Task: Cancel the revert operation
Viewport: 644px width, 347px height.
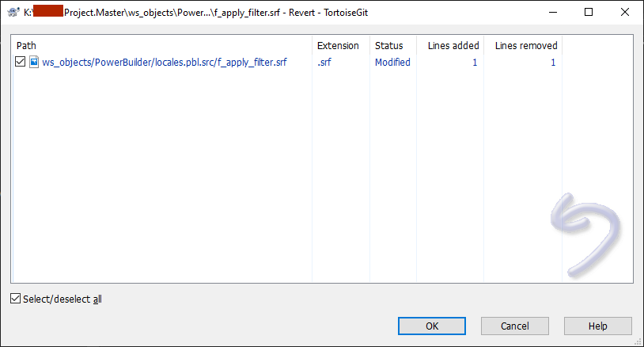Action: tap(514, 326)
